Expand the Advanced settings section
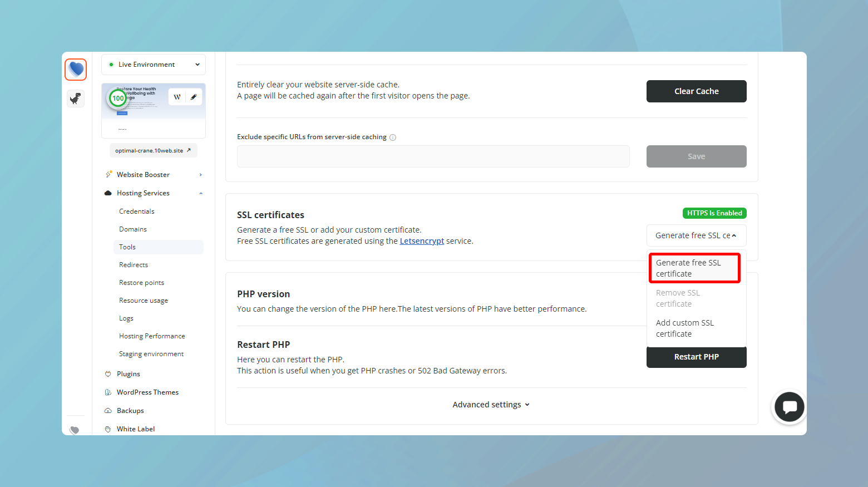The height and width of the screenshot is (487, 868). point(491,404)
